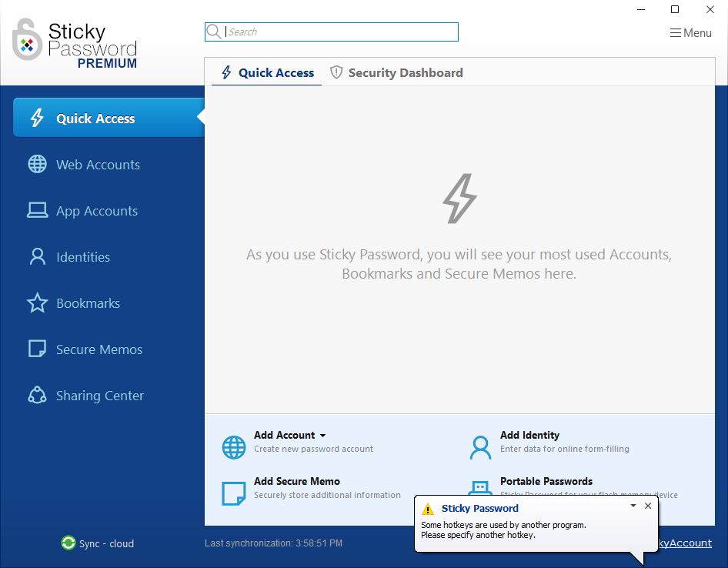Expand the Add Account dropdown arrow
Viewport: 728px width, 568px height.
tap(322, 436)
